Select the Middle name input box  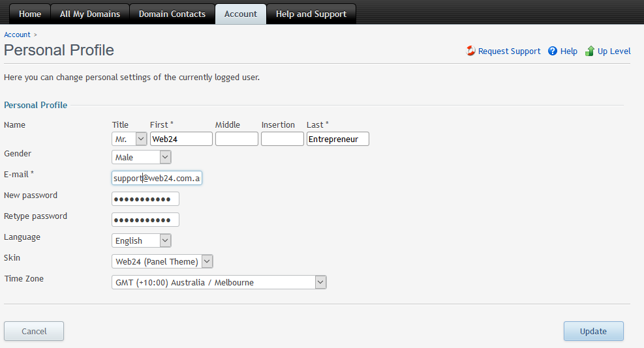236,139
